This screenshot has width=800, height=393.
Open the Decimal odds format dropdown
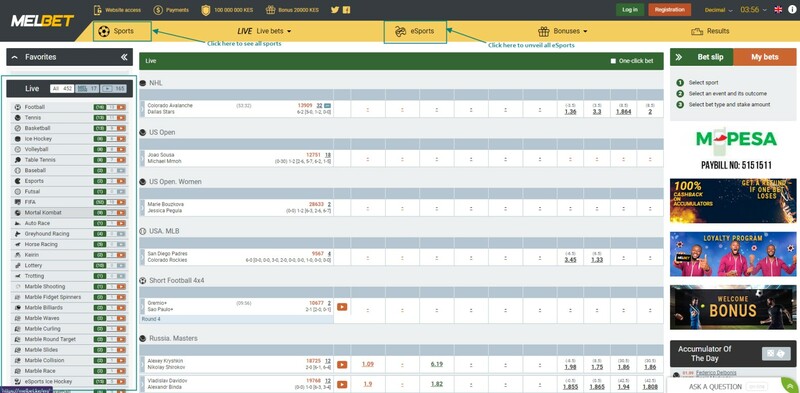[x=718, y=10]
